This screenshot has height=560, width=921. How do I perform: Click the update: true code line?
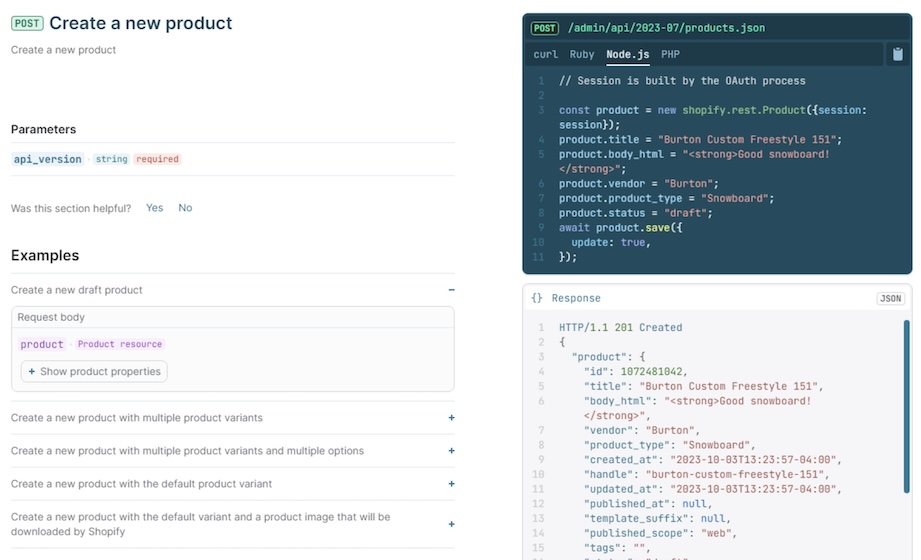click(611, 243)
